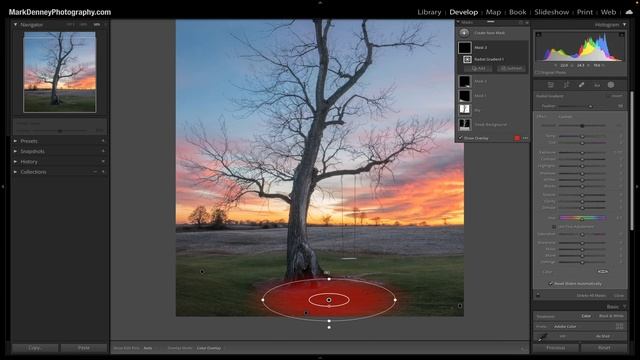Screen dimensions: 640x360
Task: Select the Radial Gradient 1 component icon
Action: pos(467,60)
